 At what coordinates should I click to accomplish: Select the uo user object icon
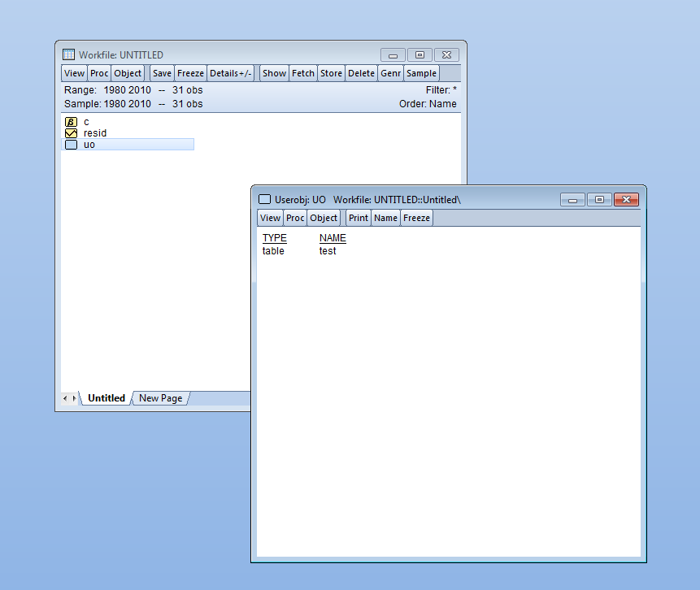point(71,145)
